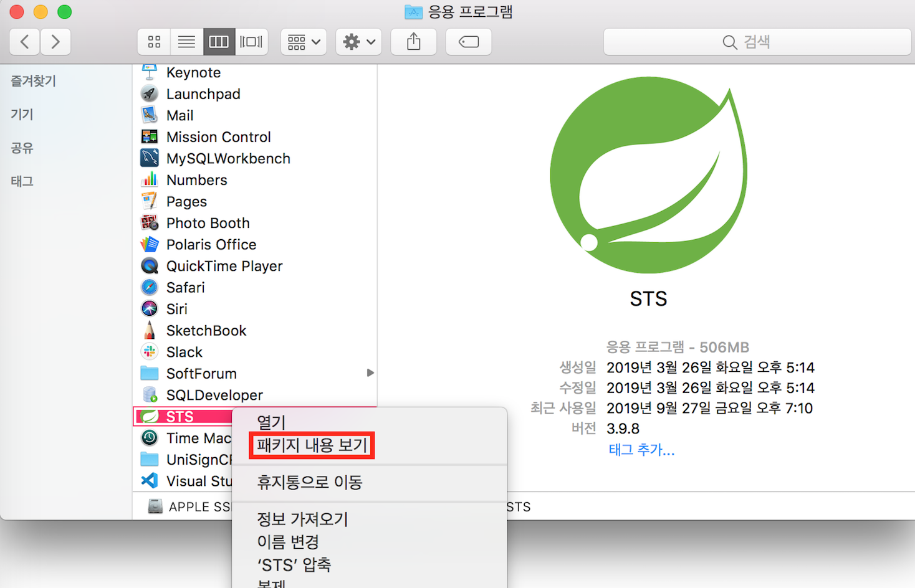The image size is (915, 588).
Task: Click the STS label in path bar
Action: point(519,507)
